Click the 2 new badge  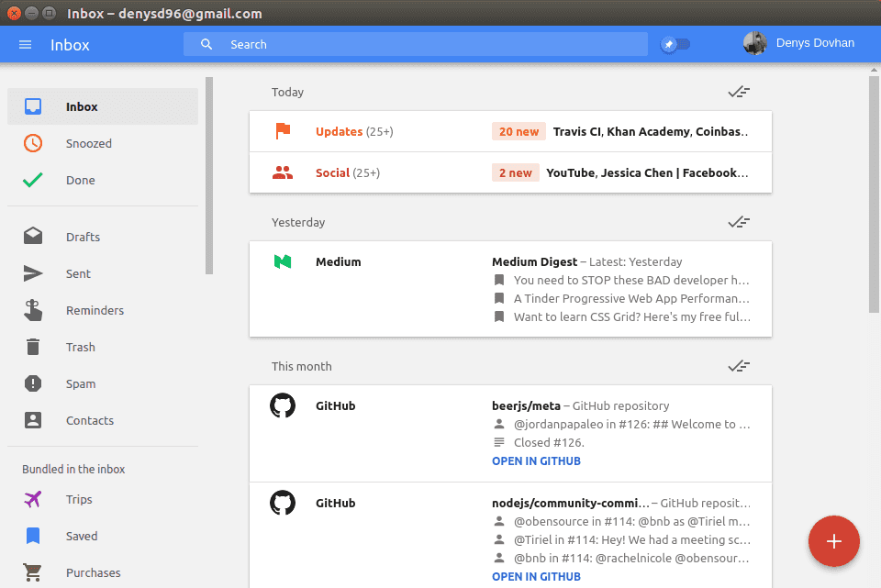click(x=515, y=172)
